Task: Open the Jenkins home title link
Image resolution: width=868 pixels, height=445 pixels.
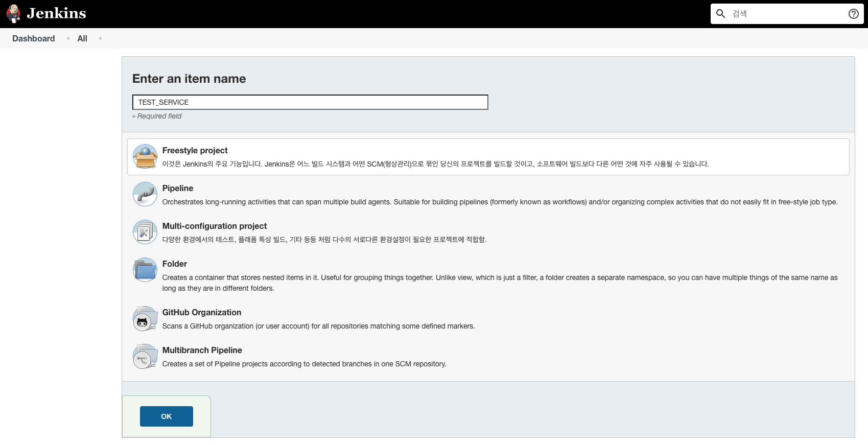Action: [x=56, y=13]
